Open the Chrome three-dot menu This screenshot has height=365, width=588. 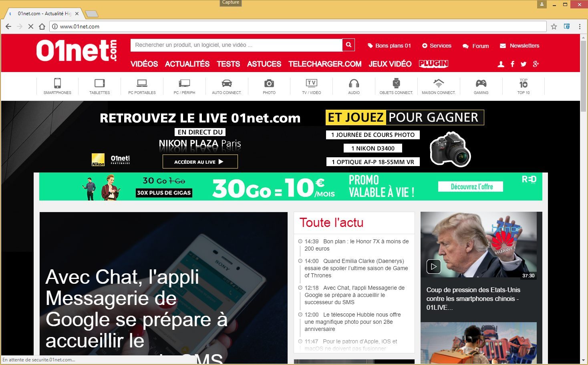point(580,26)
